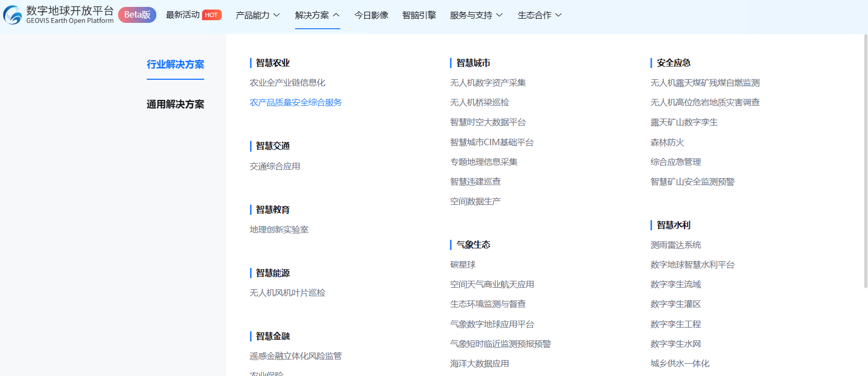Click the 智慧能源 category heading

pyautogui.click(x=273, y=273)
